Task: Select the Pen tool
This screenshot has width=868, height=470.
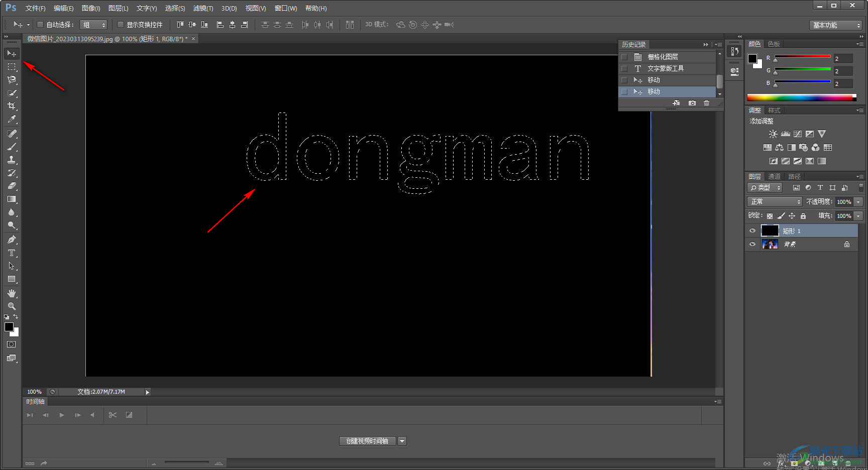Action: point(12,240)
